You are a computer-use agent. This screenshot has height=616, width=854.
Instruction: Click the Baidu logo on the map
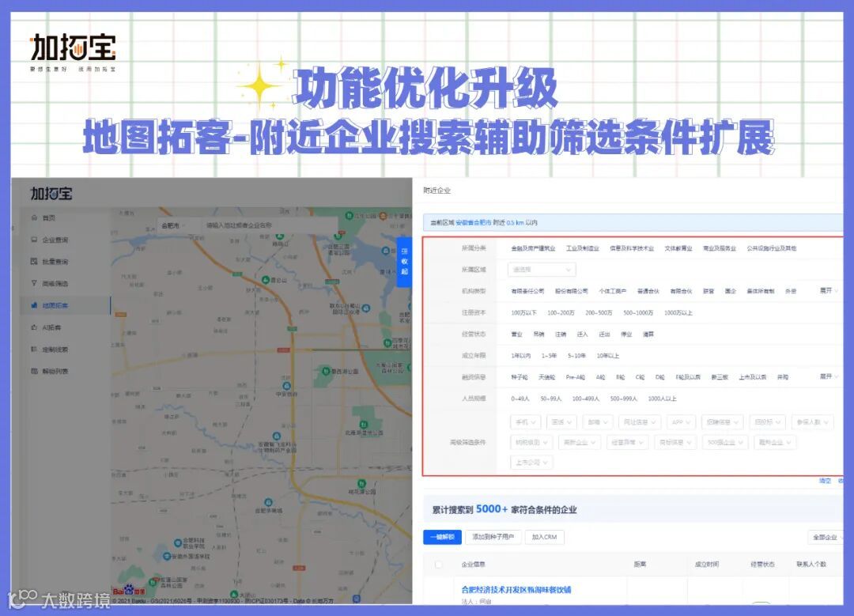point(129,591)
